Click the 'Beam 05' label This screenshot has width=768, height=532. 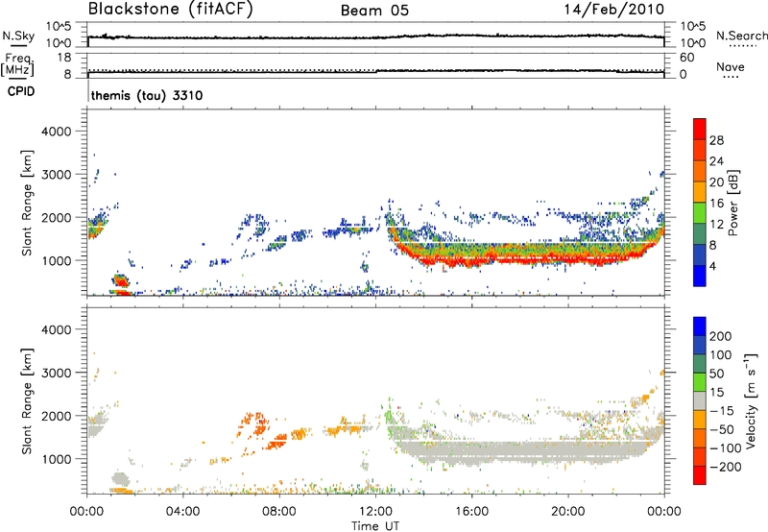374,11
